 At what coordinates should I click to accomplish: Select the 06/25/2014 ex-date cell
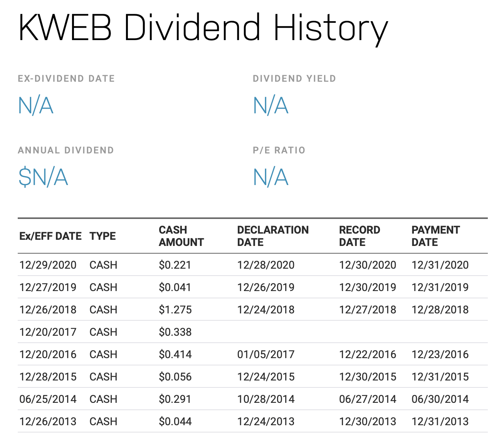[48, 399]
